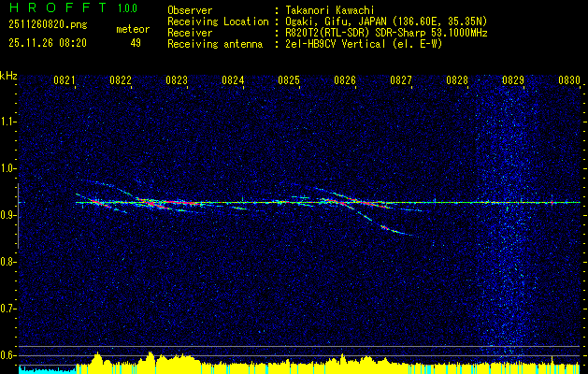The width and height of the screenshot is (588, 374).
Task: Click the 0821 time marker
Action: pos(65,79)
